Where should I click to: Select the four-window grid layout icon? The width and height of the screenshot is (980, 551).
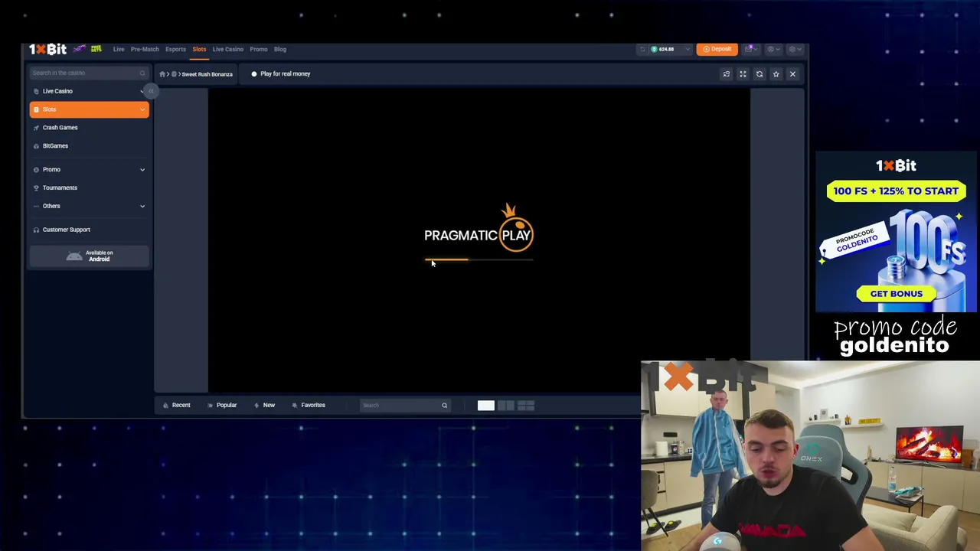(526, 406)
